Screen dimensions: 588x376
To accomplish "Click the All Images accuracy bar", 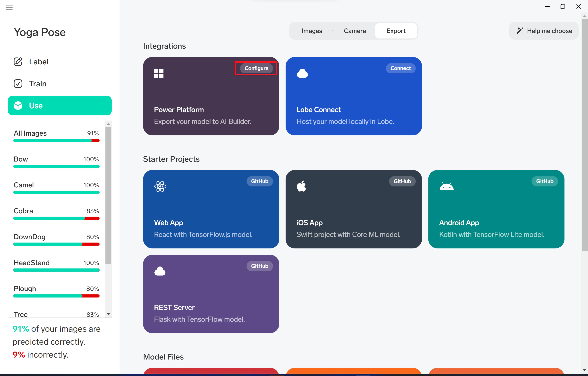I will [56, 141].
